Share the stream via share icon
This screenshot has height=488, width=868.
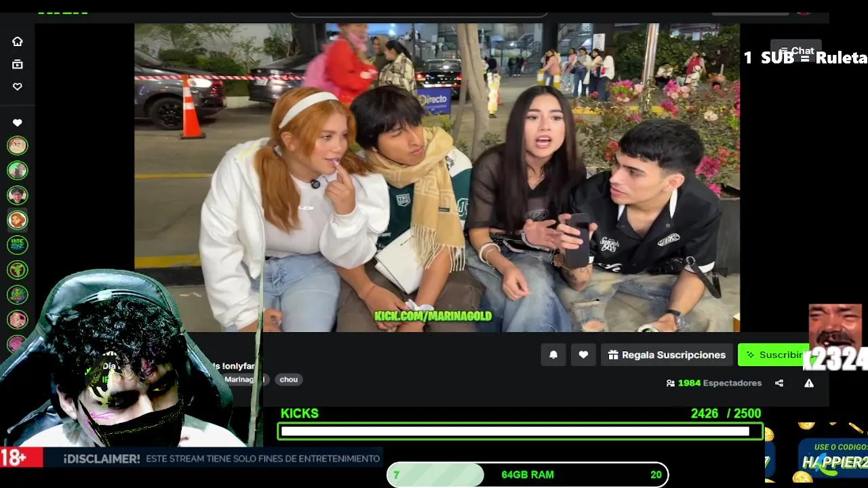779,383
